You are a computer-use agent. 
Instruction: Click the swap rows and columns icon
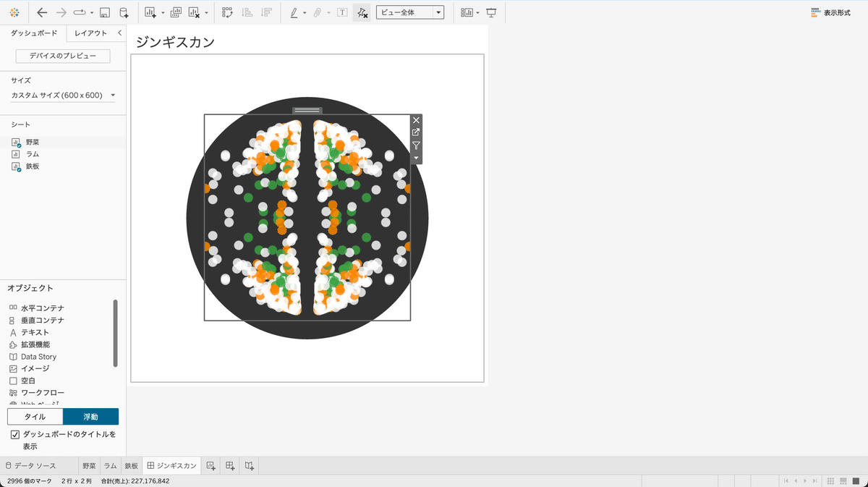(x=227, y=12)
